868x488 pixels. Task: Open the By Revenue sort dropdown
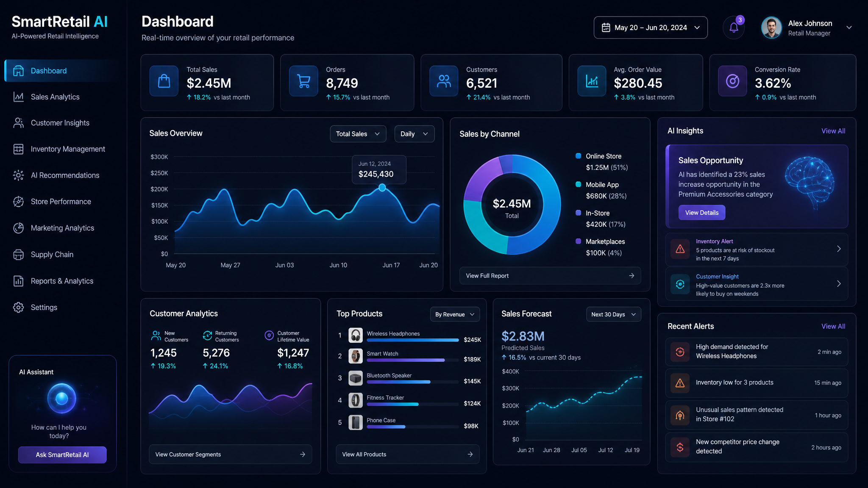click(455, 314)
